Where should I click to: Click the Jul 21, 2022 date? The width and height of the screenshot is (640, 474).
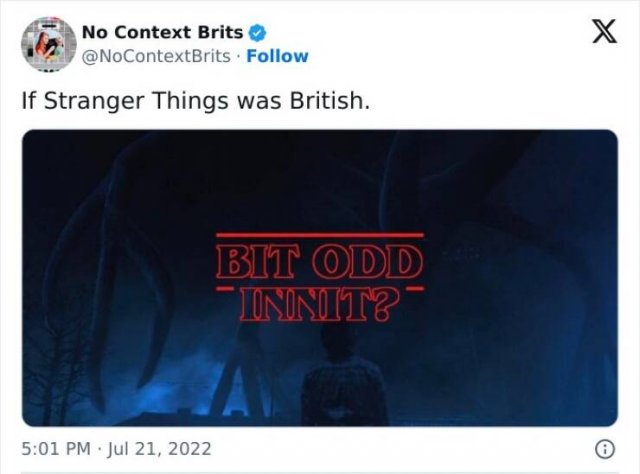click(x=160, y=449)
